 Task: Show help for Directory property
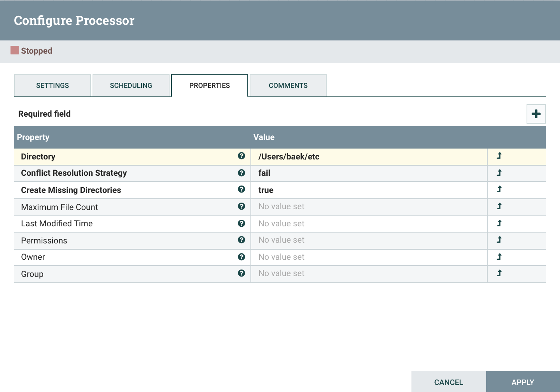[x=241, y=156]
